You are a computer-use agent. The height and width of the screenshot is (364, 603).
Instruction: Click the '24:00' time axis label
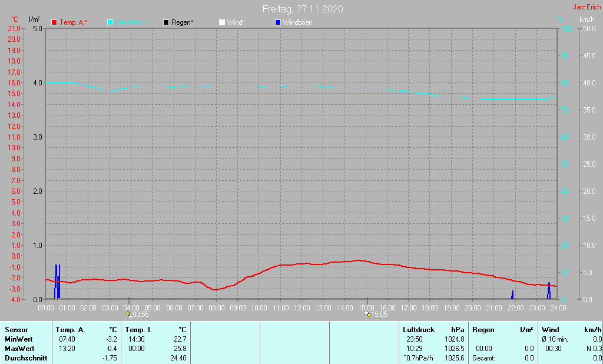point(558,308)
